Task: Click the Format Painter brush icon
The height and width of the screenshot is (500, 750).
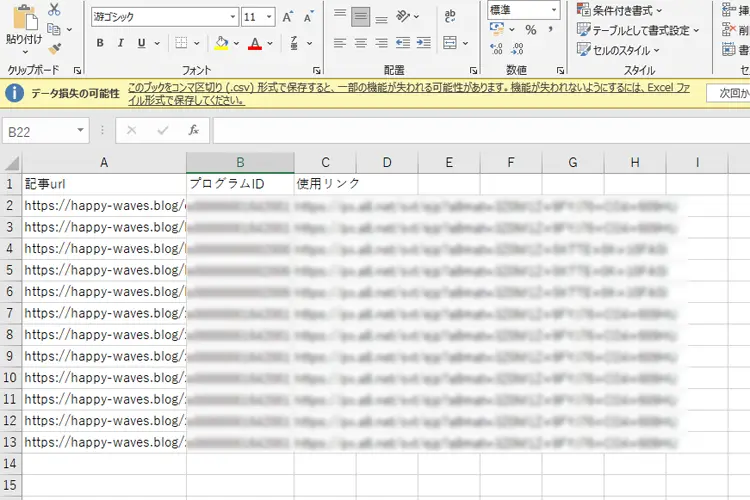Action: tap(54, 48)
